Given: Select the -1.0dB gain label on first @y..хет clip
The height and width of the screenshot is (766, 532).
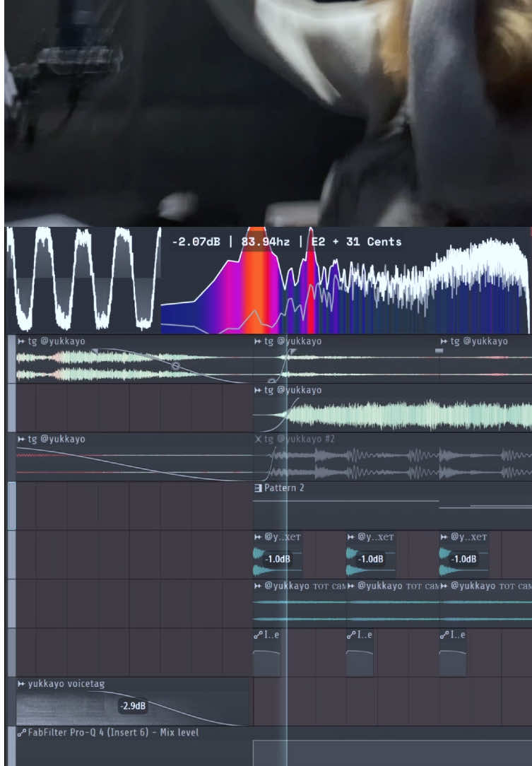Looking at the screenshot, I should click(278, 559).
